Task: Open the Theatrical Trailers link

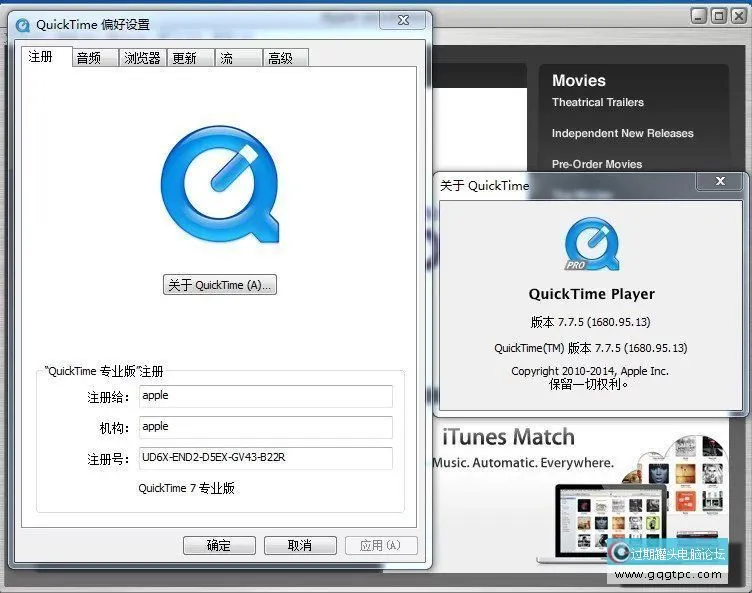Action: click(x=598, y=102)
